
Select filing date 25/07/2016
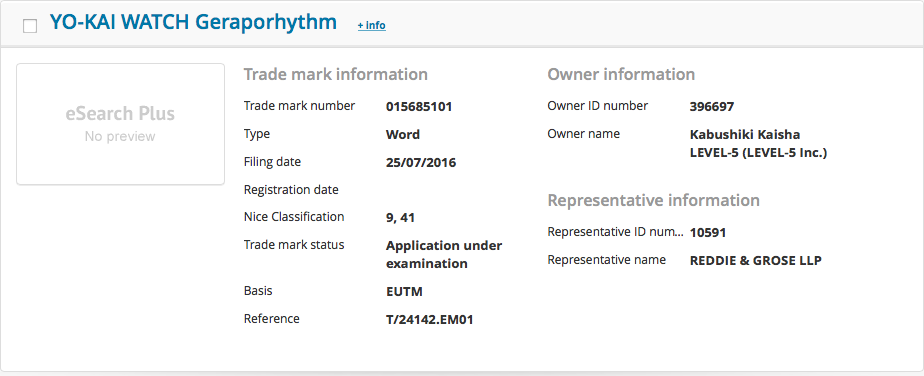tap(421, 162)
